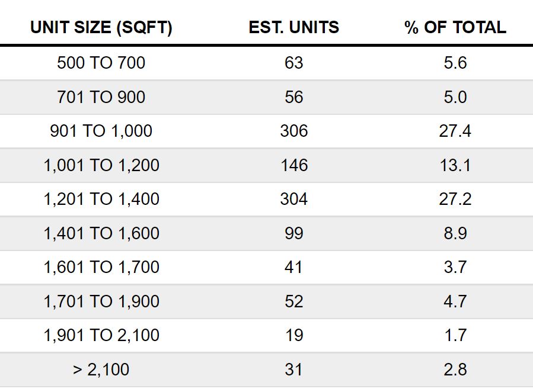533x392 pixels.
Task: Click the 19 estimated units cell
Action: (293, 335)
